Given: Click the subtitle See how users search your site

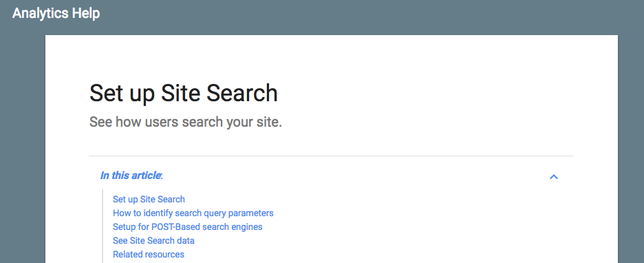Looking at the screenshot, I should pos(186,122).
